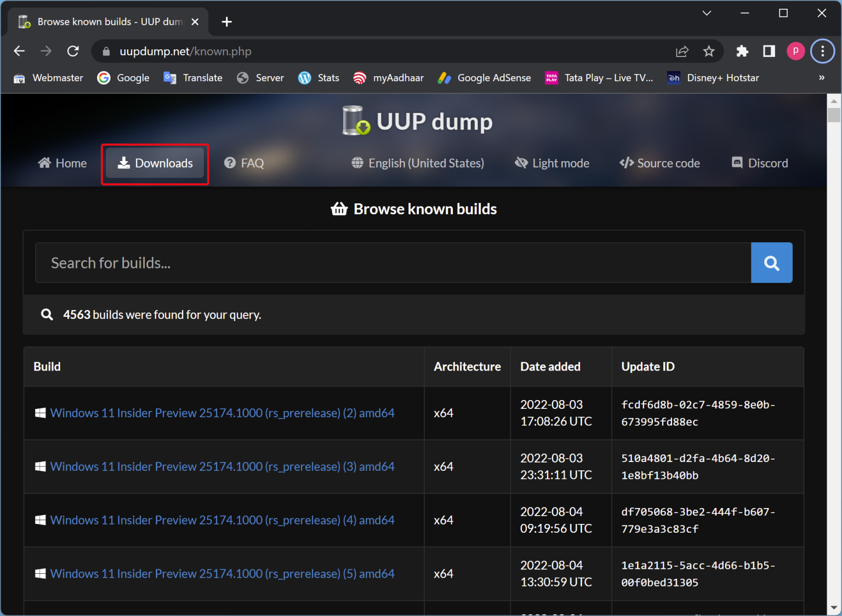Open Stats bookmark

(318, 78)
